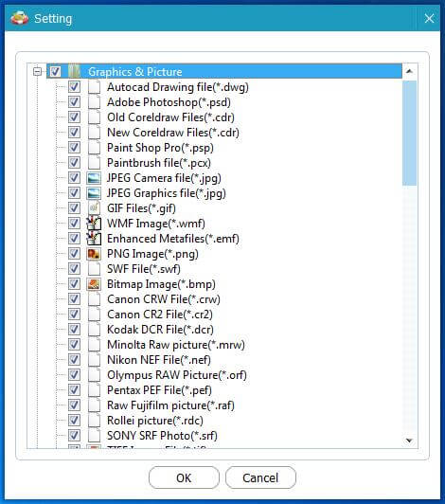445x504 pixels.
Task: Uncheck the Graphics & Picture checkbox
Action: point(55,71)
